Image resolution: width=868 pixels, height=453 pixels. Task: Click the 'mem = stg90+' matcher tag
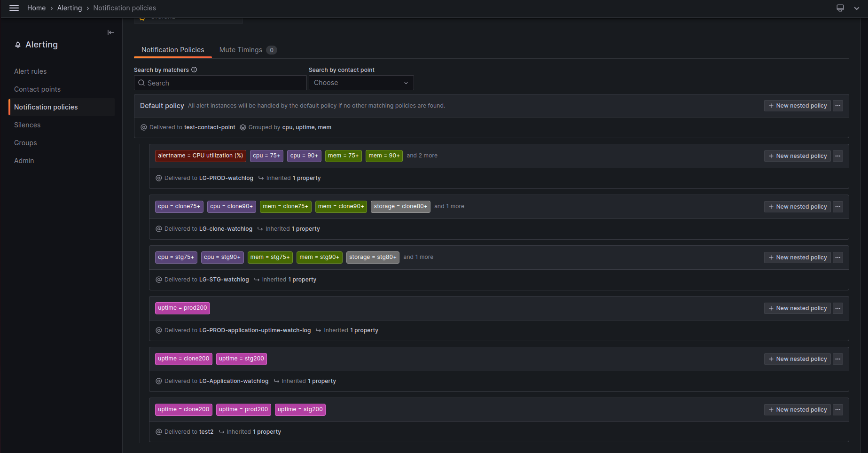click(x=320, y=257)
